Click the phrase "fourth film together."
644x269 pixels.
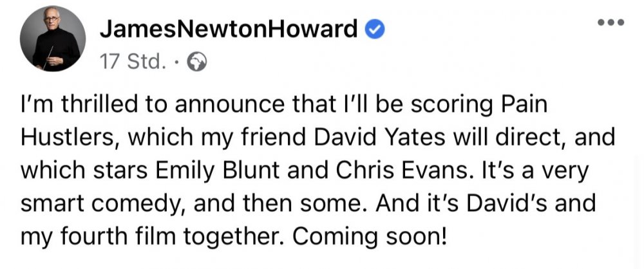tap(173, 236)
